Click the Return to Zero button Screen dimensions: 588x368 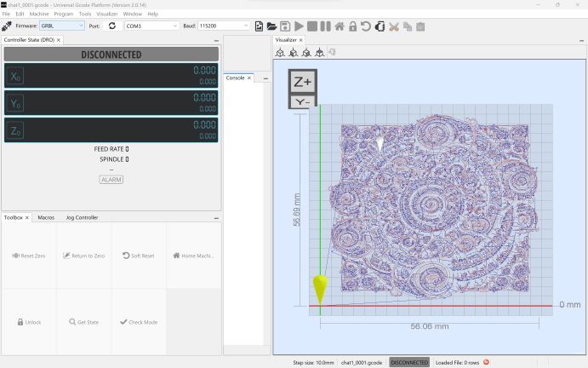(x=83, y=256)
